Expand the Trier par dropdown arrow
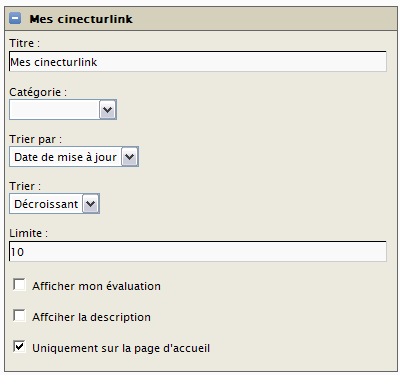The width and height of the screenshot is (400, 375). pyautogui.click(x=130, y=157)
